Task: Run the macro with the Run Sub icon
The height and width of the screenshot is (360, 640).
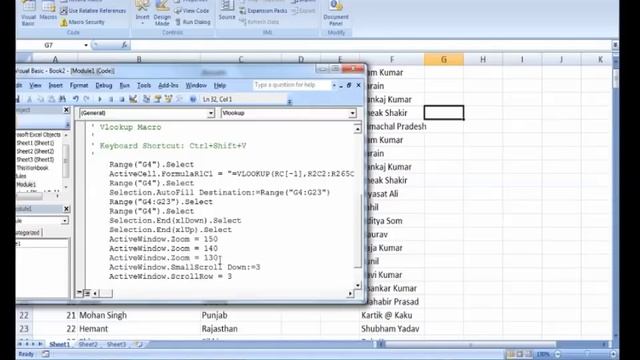Action: 100,99
